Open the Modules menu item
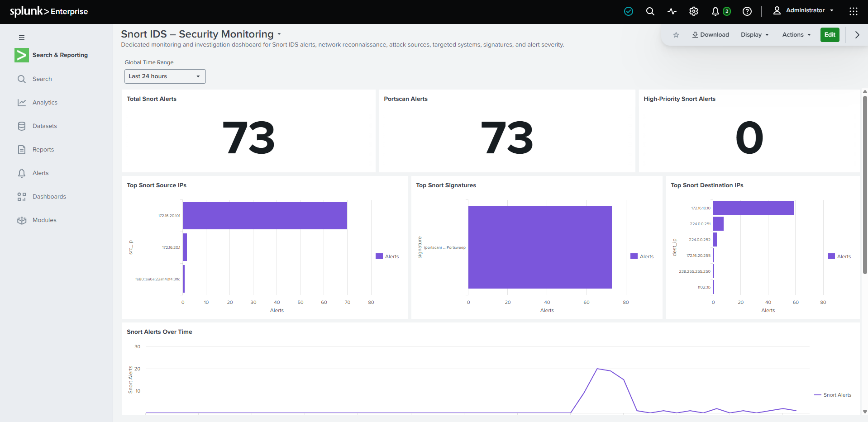This screenshot has height=422, width=868. (x=44, y=220)
